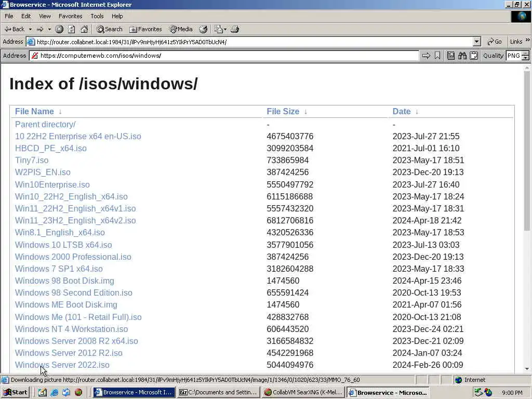Click the Outlook Express Quick Launch icon
The width and height of the screenshot is (532, 399).
[x=66, y=392]
